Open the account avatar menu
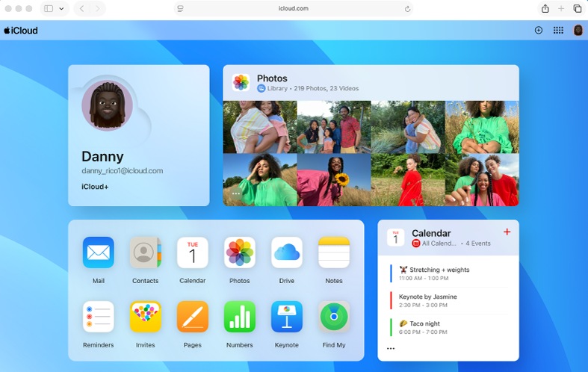 578,31
